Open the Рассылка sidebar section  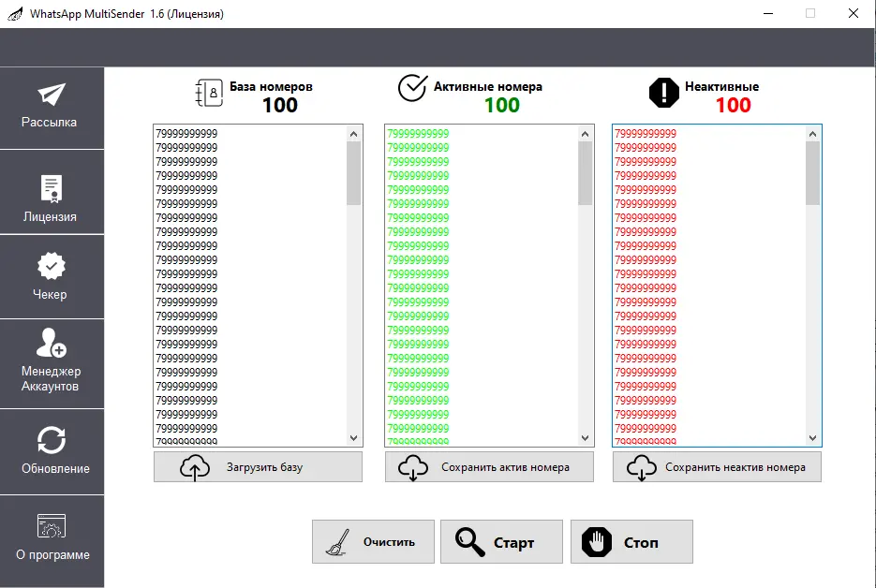coord(52,109)
